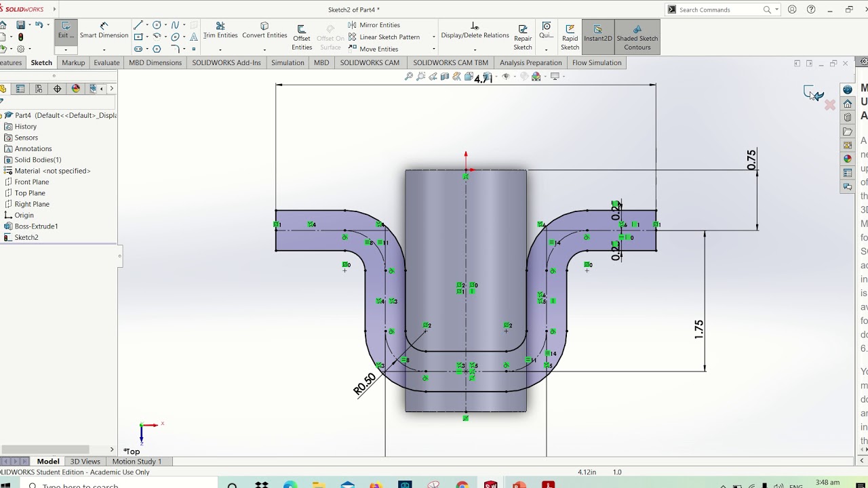Open Display/Delete Relations
The width and height of the screenshot is (868, 488).
(x=475, y=30)
